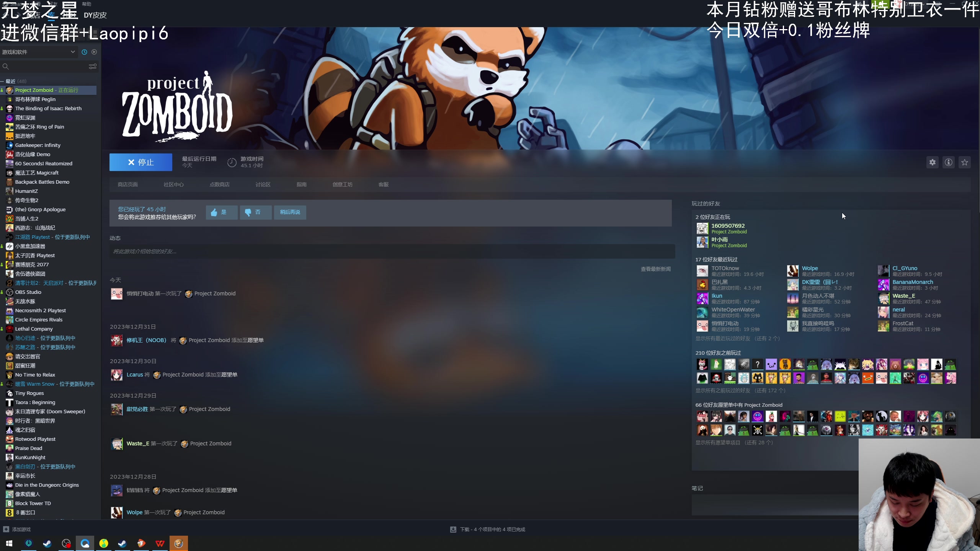Screen dimensions: 980x551
Task: Open the 商店页面 tab
Action: tap(128, 184)
